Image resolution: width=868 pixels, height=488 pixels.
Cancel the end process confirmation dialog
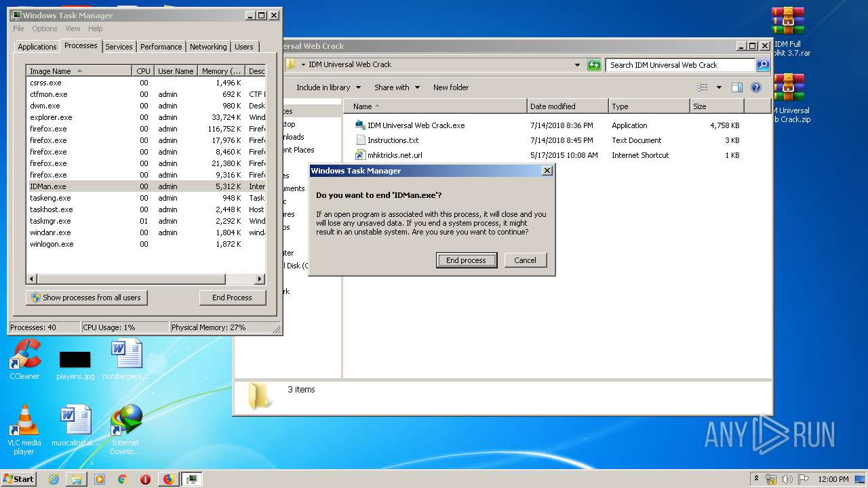pyautogui.click(x=525, y=260)
